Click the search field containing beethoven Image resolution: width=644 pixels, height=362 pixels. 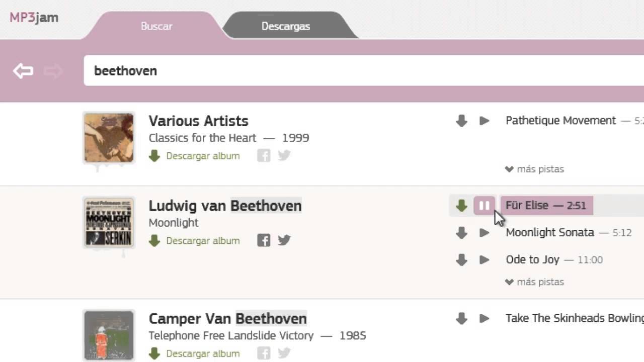pos(352,71)
